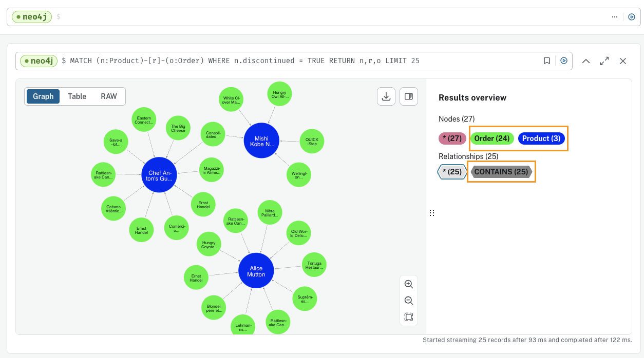Click the streaming records status message
Screen dimensions: 644x358
tap(527, 340)
